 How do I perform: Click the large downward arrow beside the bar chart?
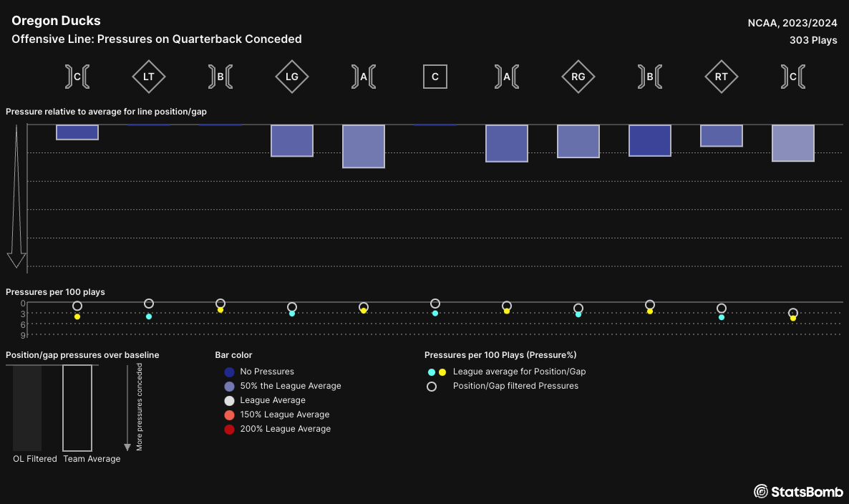16,196
